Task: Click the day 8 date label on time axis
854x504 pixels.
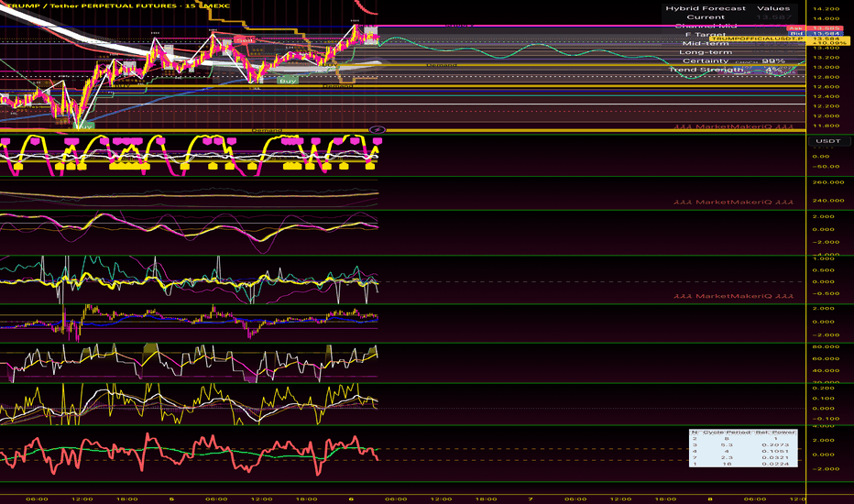Action: [x=709, y=499]
